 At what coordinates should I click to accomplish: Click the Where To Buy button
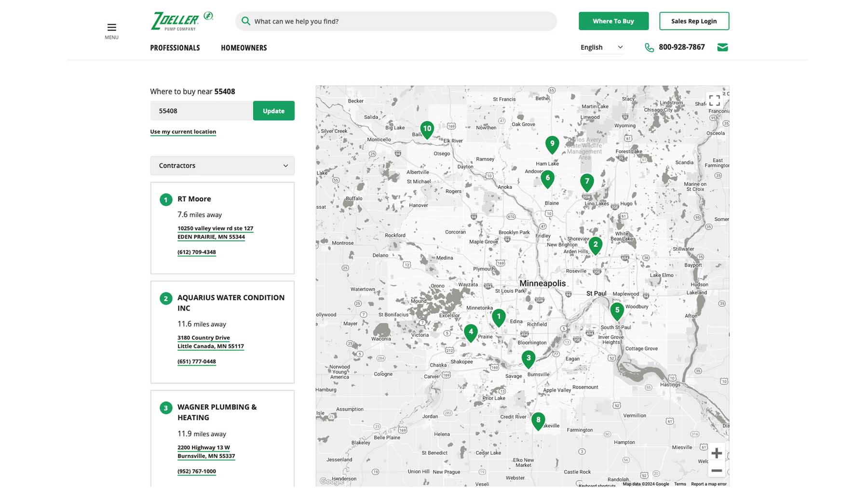click(613, 21)
